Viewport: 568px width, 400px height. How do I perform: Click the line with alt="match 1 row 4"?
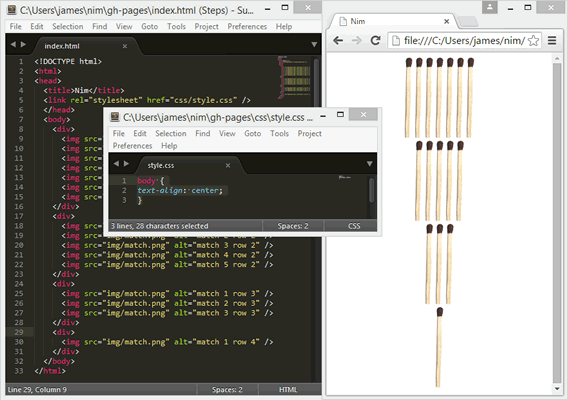tap(167, 342)
